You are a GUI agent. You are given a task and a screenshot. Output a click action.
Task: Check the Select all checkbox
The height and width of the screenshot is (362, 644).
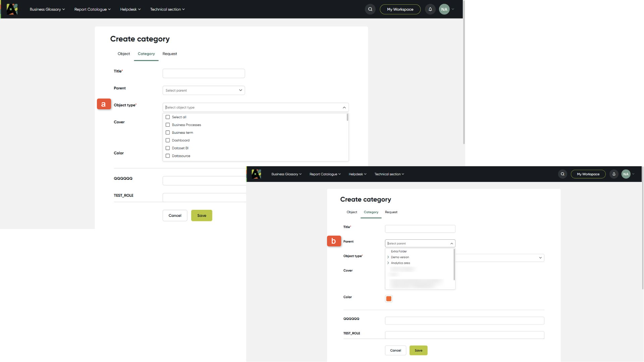pyautogui.click(x=168, y=117)
